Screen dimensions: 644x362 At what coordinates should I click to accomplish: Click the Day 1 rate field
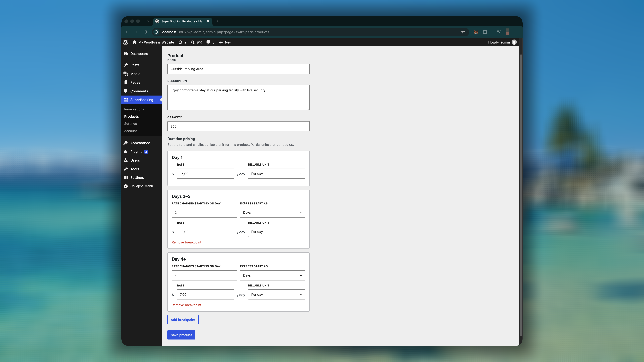coord(205,174)
